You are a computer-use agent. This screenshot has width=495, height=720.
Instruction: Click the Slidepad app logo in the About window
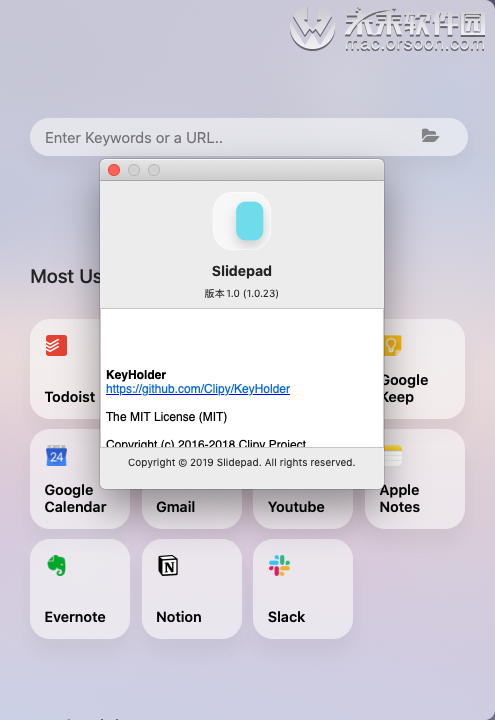[x=242, y=221]
